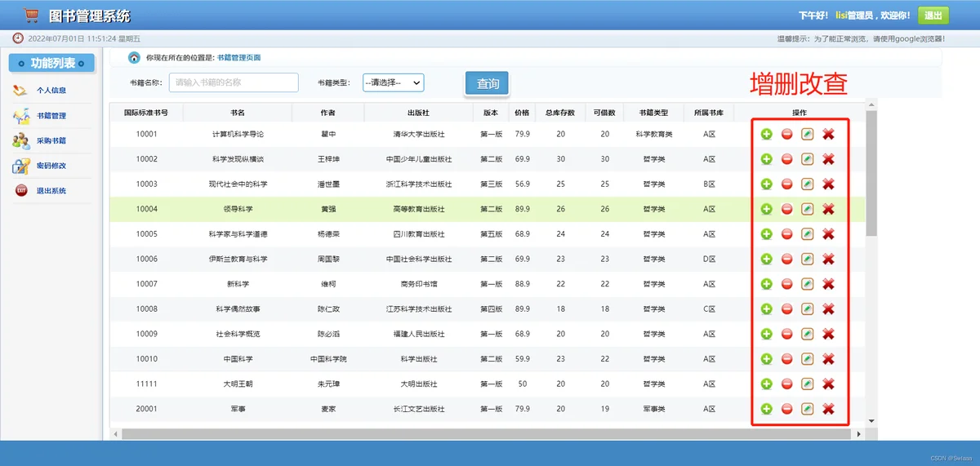980x466 pixels.
Task: Click the delete X icon in row 10001
Action: (x=828, y=134)
